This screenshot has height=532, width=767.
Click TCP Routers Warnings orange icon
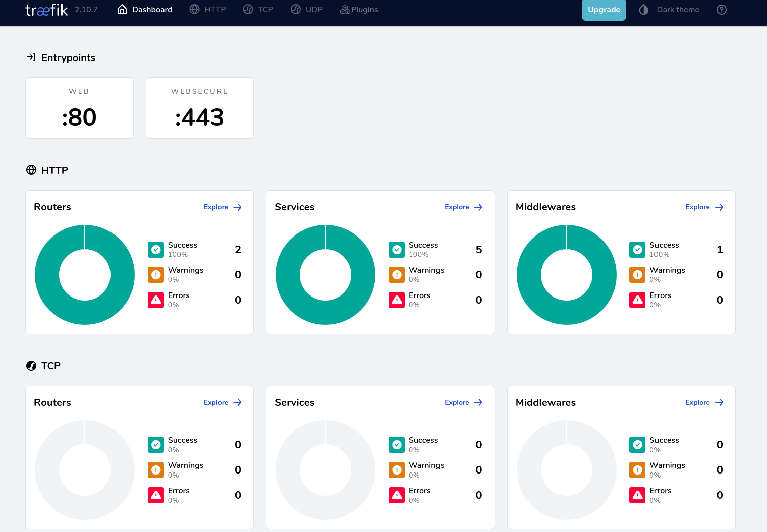tap(156, 470)
